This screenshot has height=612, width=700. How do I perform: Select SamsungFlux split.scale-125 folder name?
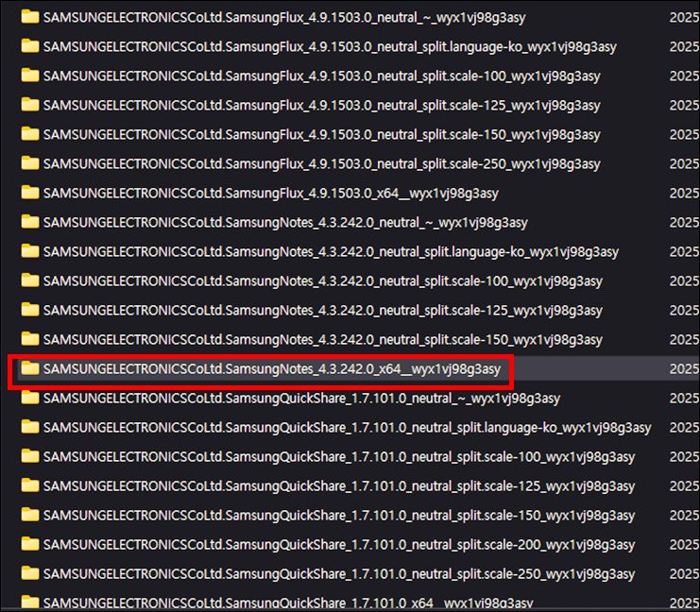coord(322,106)
